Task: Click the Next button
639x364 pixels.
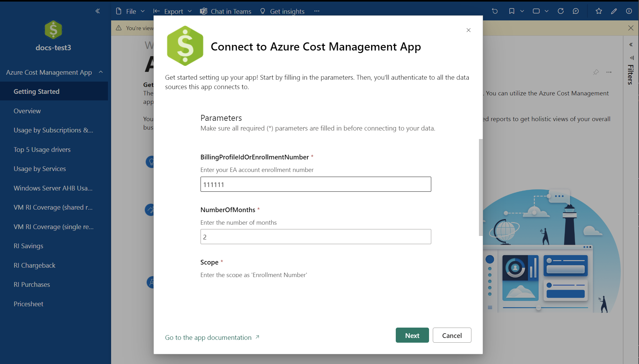Action: click(x=412, y=335)
